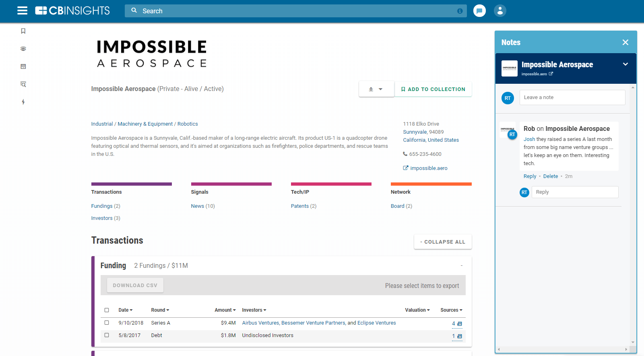Open the download dropdown button
This screenshot has height=356, width=644.
pyautogui.click(x=376, y=89)
